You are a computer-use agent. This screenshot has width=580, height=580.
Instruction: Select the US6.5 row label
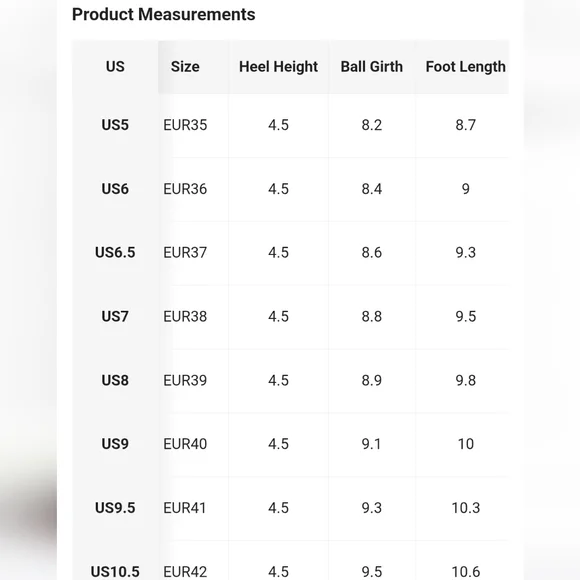(115, 253)
